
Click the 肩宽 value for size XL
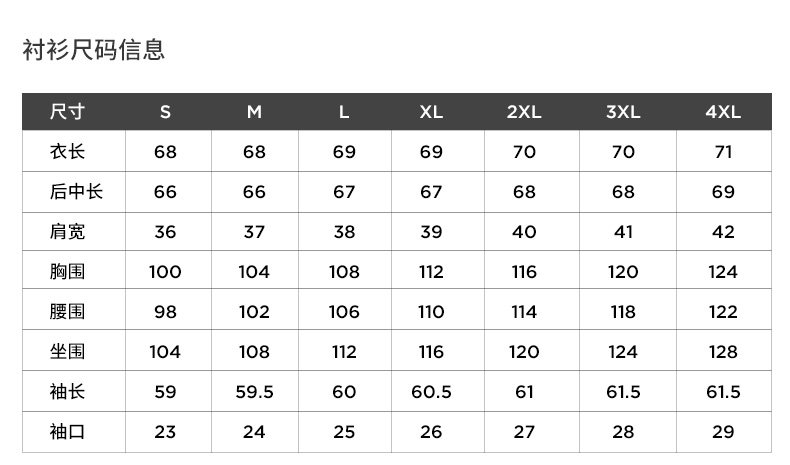click(431, 232)
